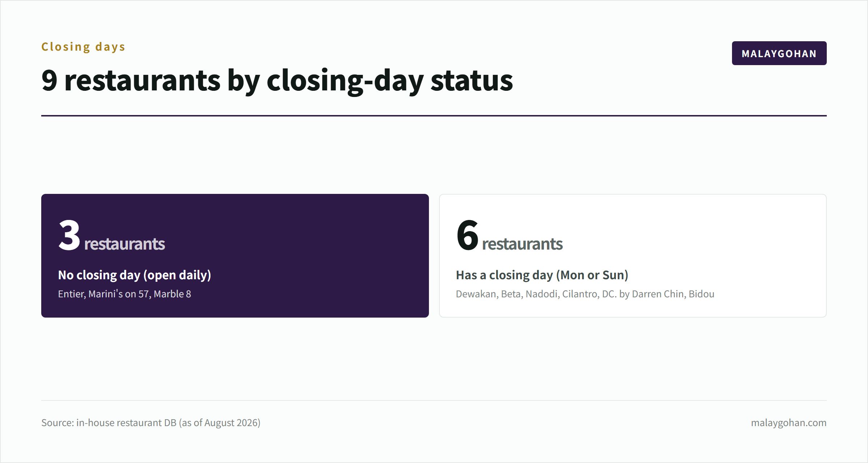This screenshot has height=463, width=868.
Task: Click the Entier, Marini's on 57, Marble 8 list
Action: [124, 294]
